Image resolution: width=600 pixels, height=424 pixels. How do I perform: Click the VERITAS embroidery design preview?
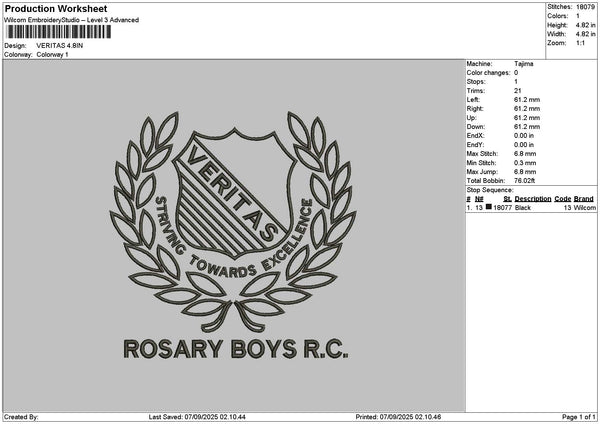[233, 235]
